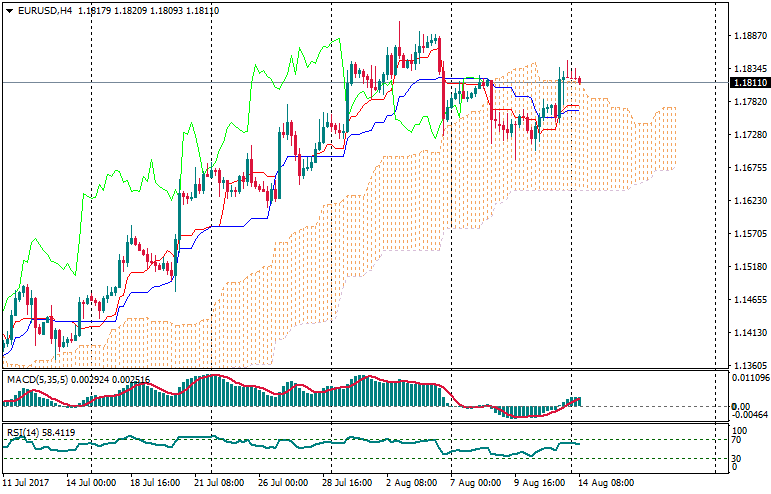This screenshot has height=494, width=771.
Task: Click the EURUSD,H4 chart title text
Action: pyautogui.click(x=45, y=11)
